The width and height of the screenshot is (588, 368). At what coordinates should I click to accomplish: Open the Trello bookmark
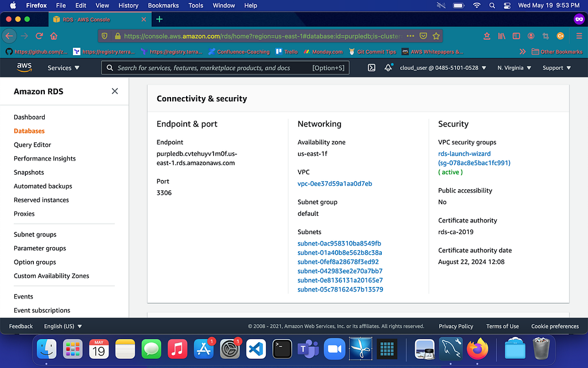pos(287,52)
